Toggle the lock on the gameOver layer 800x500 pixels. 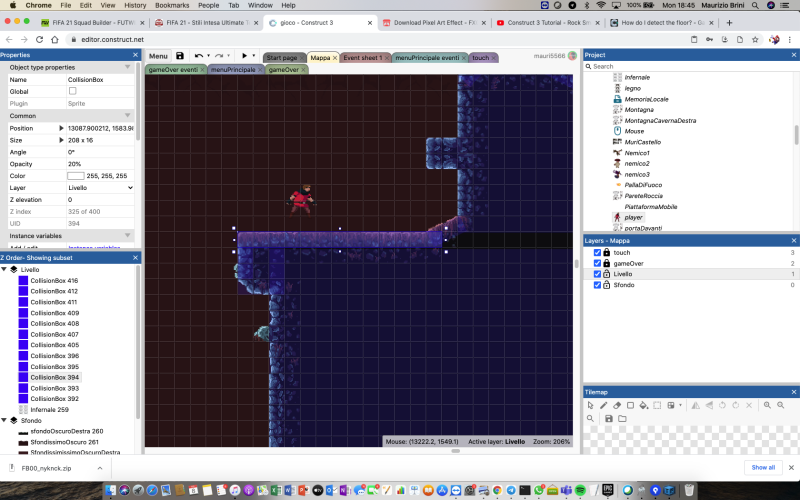(607, 263)
